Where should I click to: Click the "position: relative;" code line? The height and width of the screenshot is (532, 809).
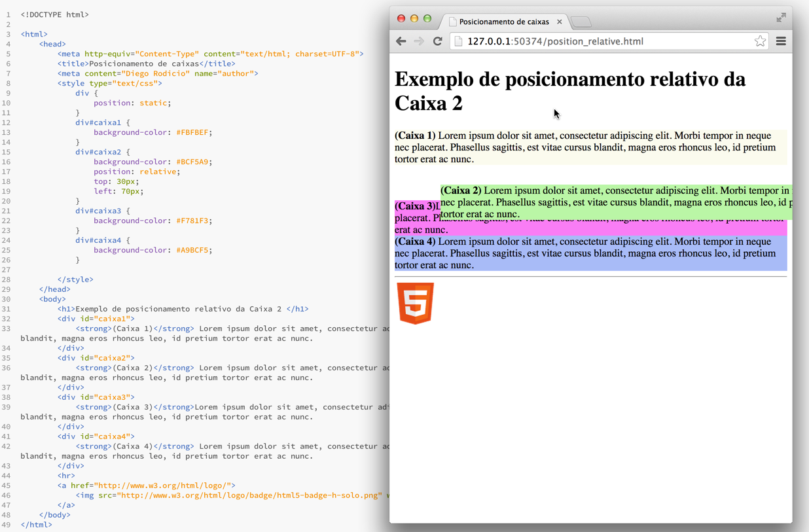coord(135,171)
